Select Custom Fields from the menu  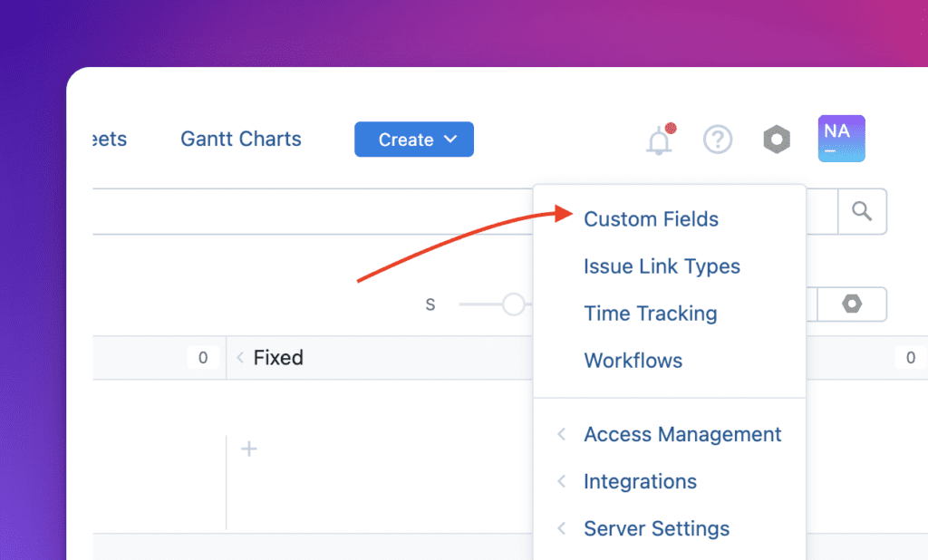651,219
